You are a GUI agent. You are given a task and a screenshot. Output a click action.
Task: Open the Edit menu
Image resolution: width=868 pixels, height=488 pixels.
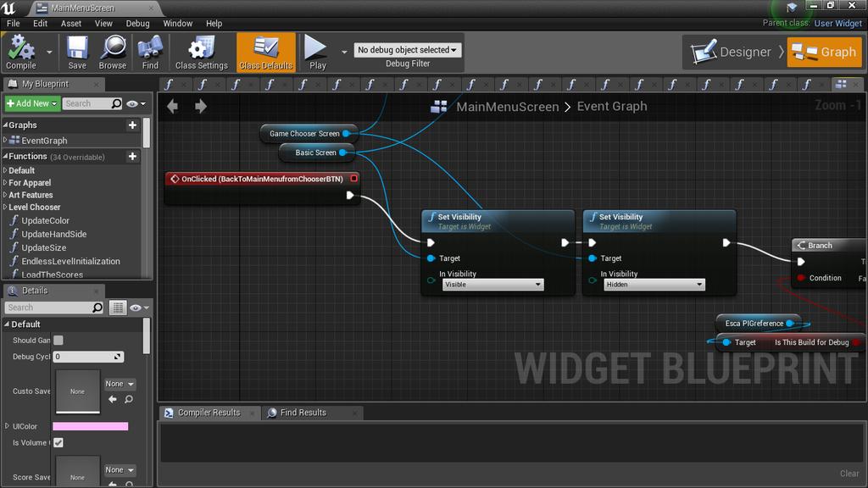pyautogui.click(x=41, y=23)
